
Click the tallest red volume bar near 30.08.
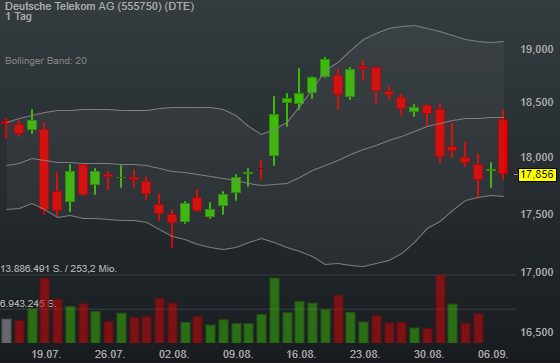pyautogui.click(x=440, y=309)
